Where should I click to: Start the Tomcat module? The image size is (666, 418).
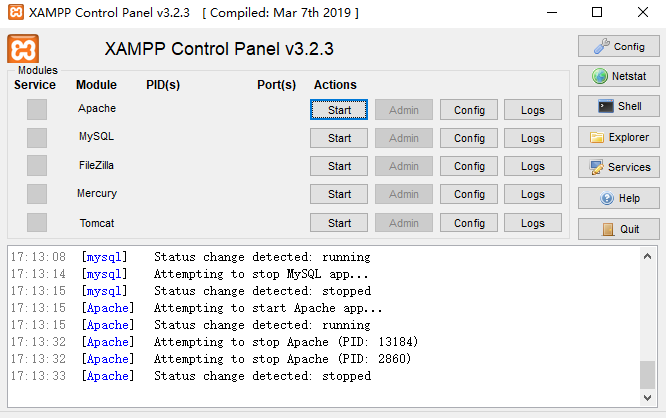tap(339, 223)
